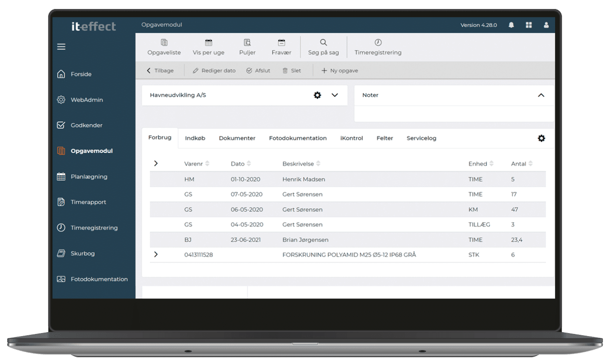Open Timeregistrering in the sidebar
The width and height of the screenshot is (611, 364).
coord(88,228)
